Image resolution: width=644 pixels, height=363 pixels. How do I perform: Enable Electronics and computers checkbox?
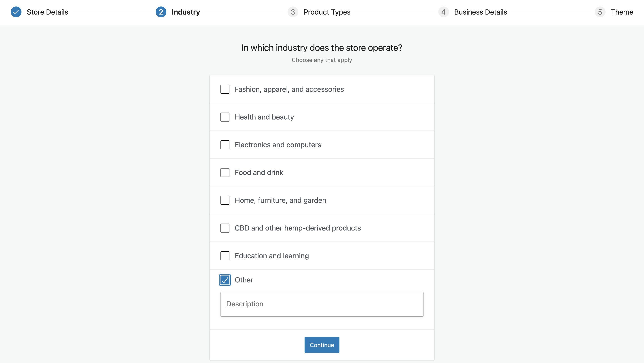(225, 145)
